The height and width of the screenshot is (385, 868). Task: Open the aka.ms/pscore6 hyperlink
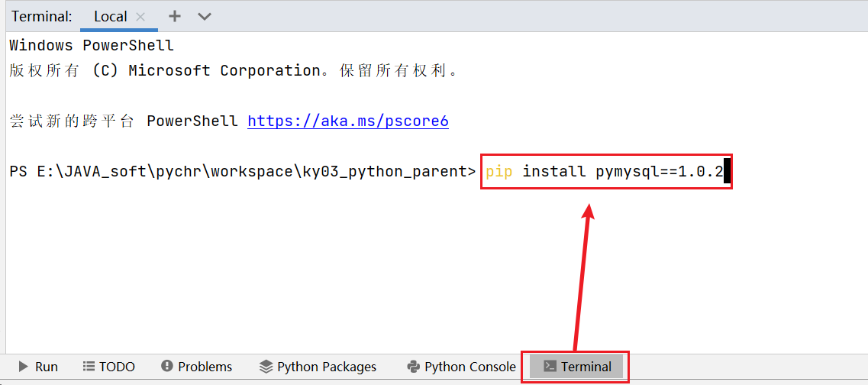(x=348, y=121)
